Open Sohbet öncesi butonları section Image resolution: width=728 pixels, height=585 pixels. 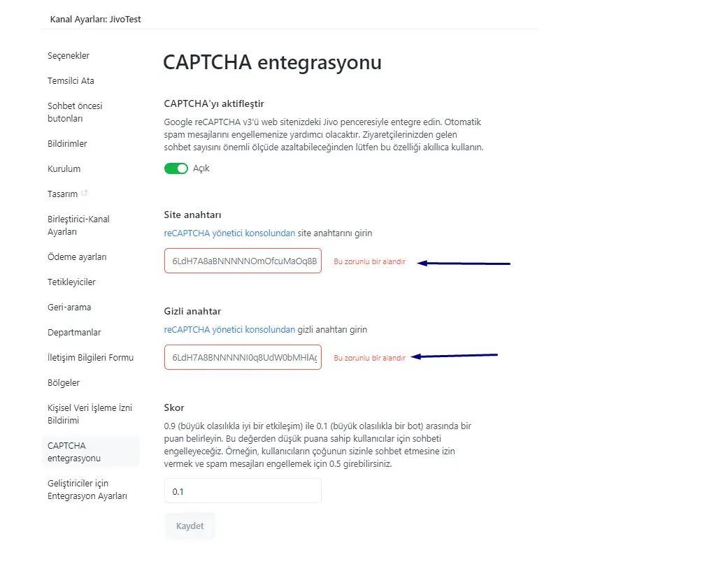click(x=75, y=113)
